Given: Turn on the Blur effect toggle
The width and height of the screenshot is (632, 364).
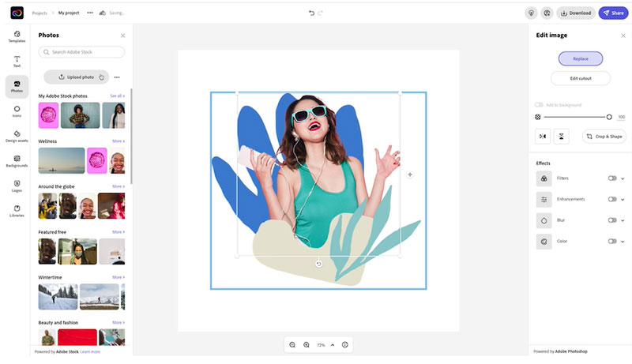Looking at the screenshot, I should pyautogui.click(x=611, y=220).
